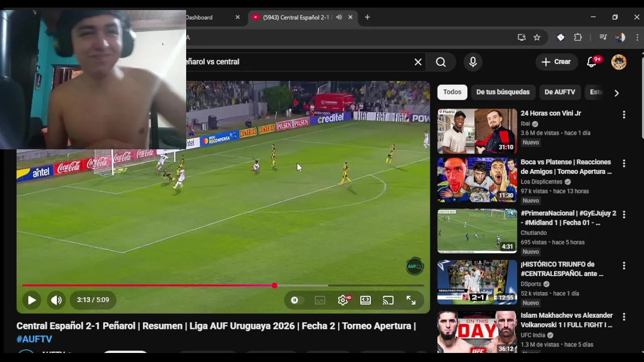Open the Chrome three-dot menu
Image resolution: width=644 pixels, height=362 pixels.
pos(637,37)
